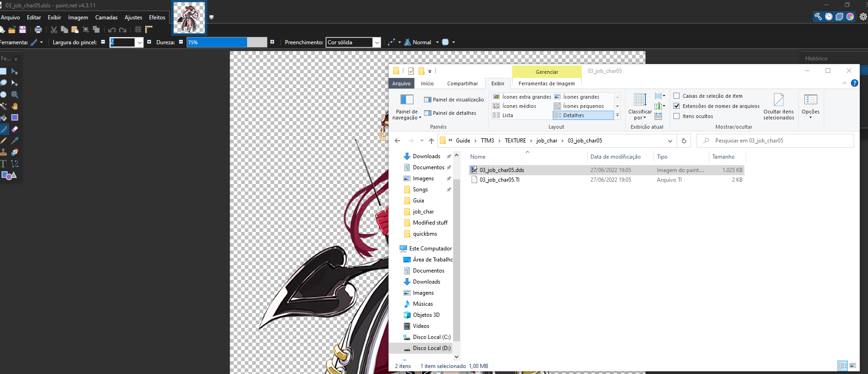
Task: Select the Move Selection tool
Action: (15, 83)
